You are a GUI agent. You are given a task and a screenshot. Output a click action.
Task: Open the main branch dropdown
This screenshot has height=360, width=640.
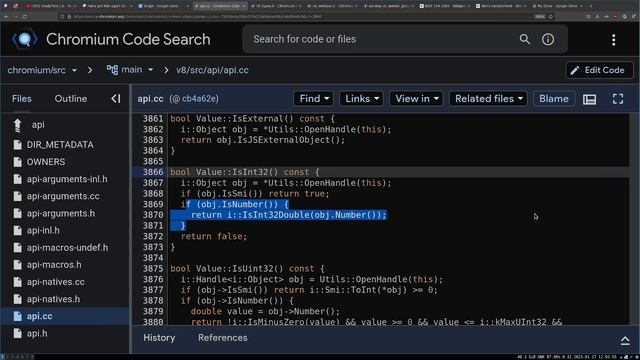(x=130, y=70)
